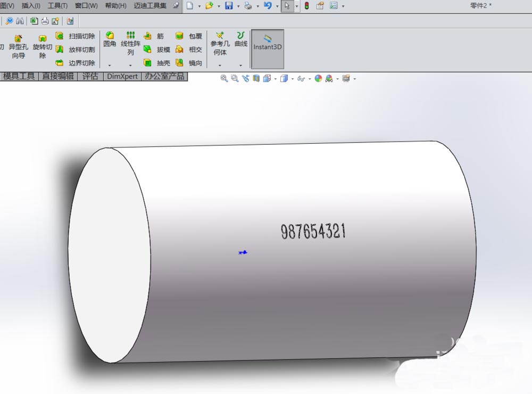This screenshot has width=532, height=394.
Task: Click the Section View icon
Action: pyautogui.click(x=256, y=78)
